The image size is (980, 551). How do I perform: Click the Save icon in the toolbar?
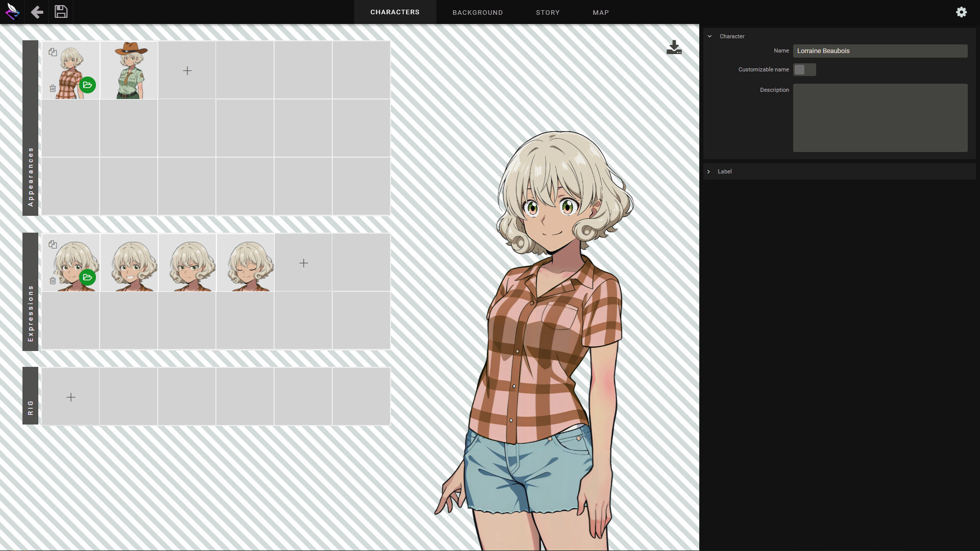point(61,12)
